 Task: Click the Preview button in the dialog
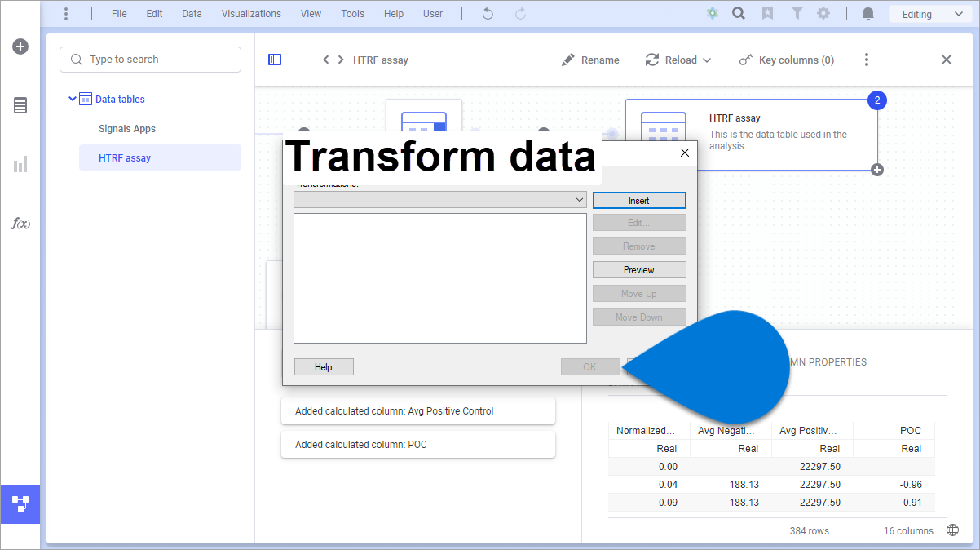pos(639,270)
